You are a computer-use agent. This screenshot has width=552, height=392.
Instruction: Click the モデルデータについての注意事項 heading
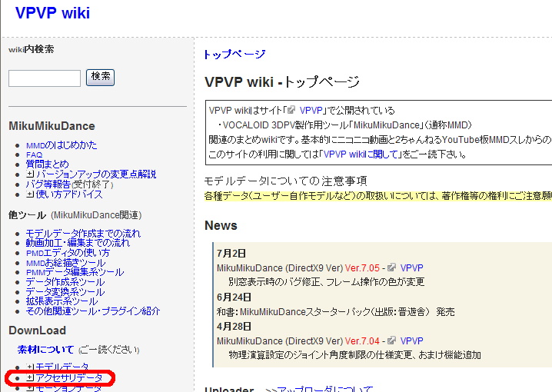pos(285,181)
